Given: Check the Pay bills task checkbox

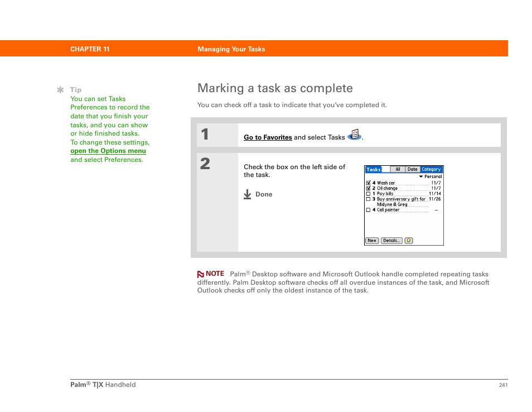Looking at the screenshot, I should (368, 194).
